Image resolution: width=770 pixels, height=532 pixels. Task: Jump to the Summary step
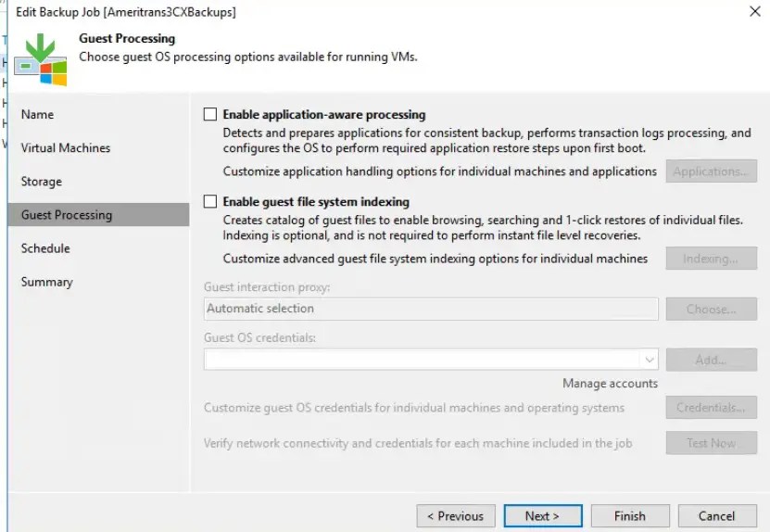(47, 282)
